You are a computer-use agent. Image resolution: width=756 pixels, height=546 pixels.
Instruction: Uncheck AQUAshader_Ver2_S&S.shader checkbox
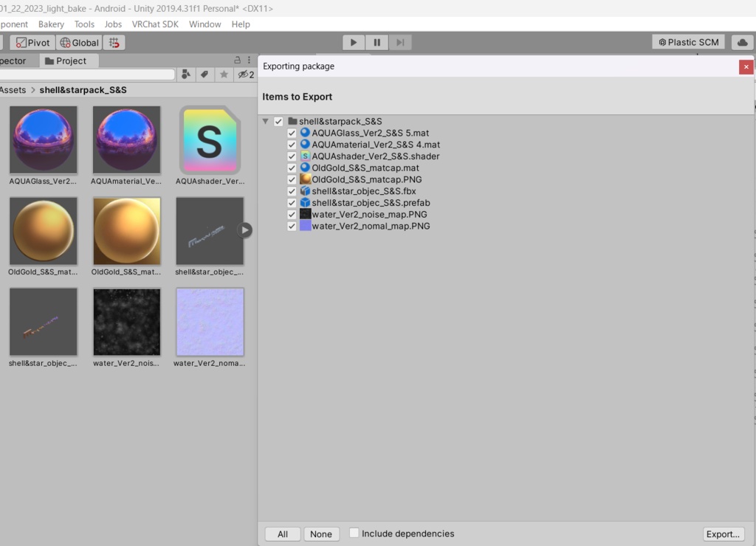pyautogui.click(x=292, y=156)
